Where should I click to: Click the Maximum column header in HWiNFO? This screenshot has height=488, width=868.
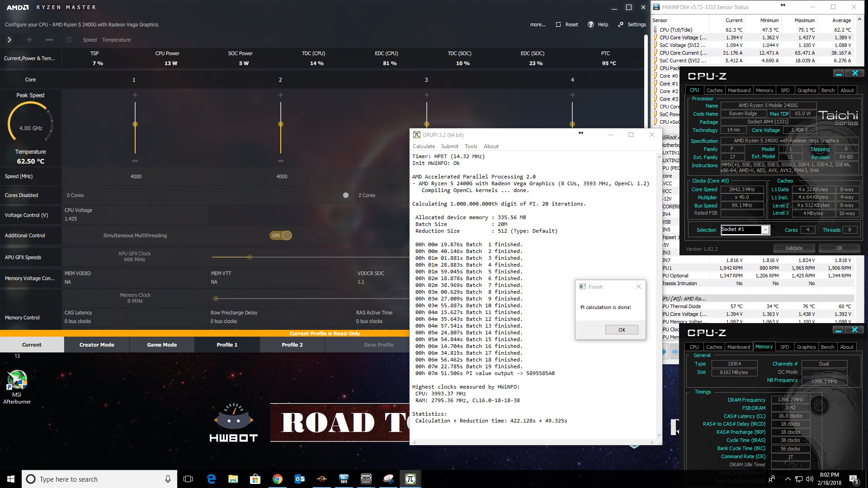pyautogui.click(x=800, y=20)
